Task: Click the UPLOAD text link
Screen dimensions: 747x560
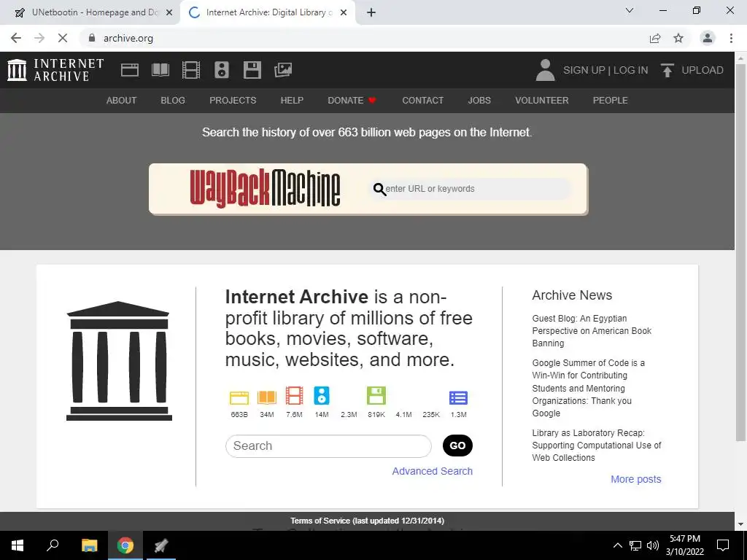Action: [703, 70]
